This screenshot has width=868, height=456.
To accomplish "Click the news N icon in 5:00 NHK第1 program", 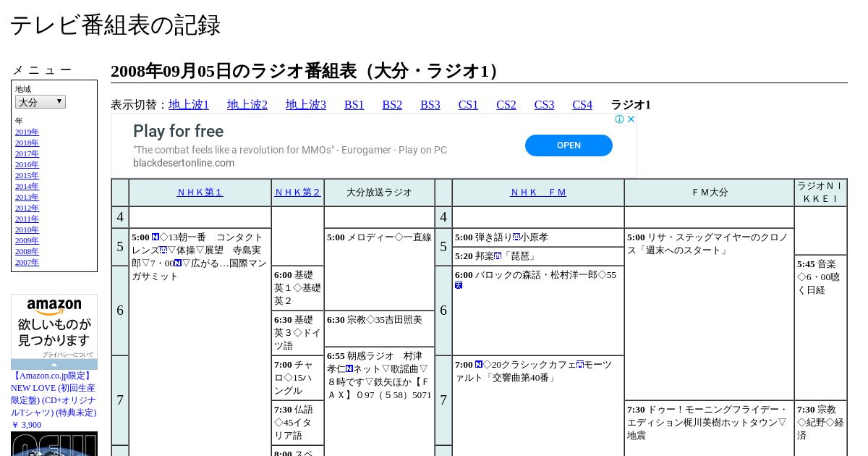I will 156,237.
